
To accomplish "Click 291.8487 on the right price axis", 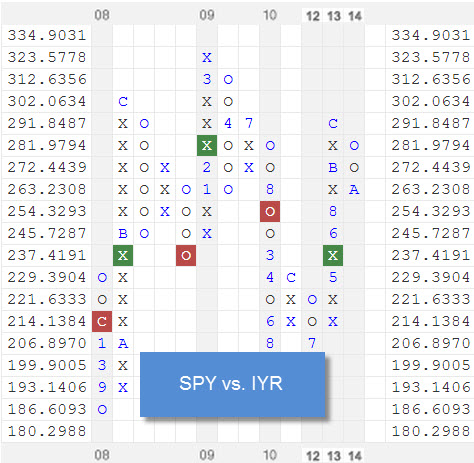I will [431, 123].
